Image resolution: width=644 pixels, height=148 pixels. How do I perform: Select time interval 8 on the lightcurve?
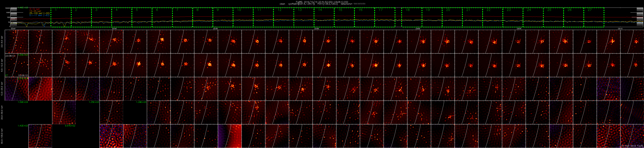(x=203, y=17)
